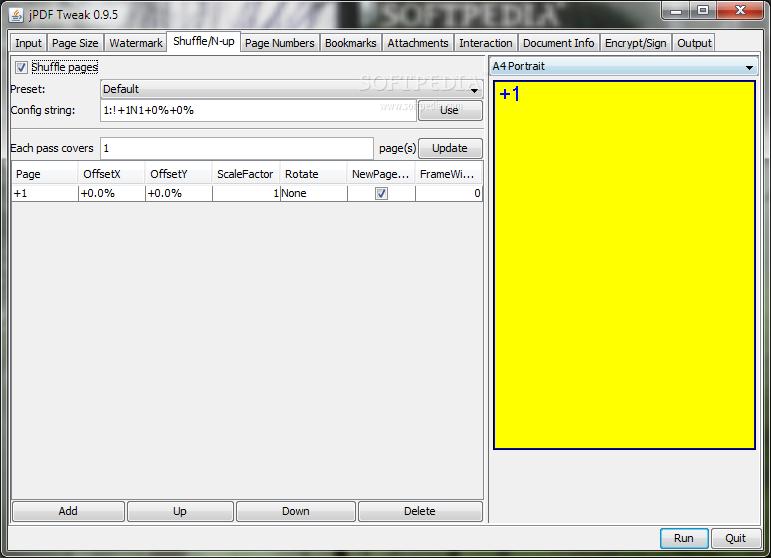Click the yellow +1 page preview
The width and height of the screenshot is (771, 558).
624,265
